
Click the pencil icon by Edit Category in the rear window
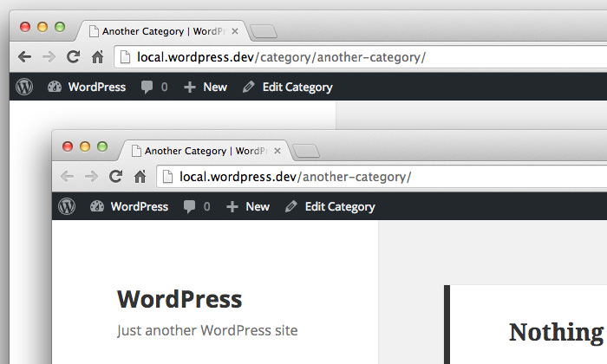pyautogui.click(x=248, y=87)
